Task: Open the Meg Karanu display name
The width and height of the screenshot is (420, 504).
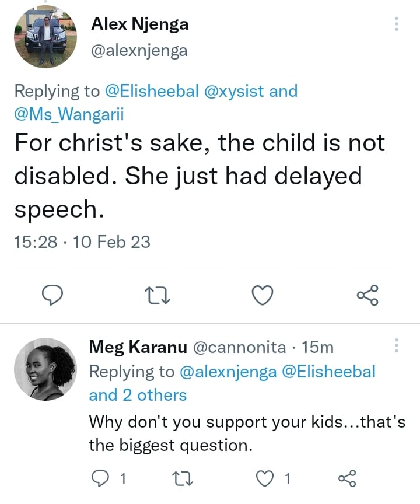Action: 138,348
